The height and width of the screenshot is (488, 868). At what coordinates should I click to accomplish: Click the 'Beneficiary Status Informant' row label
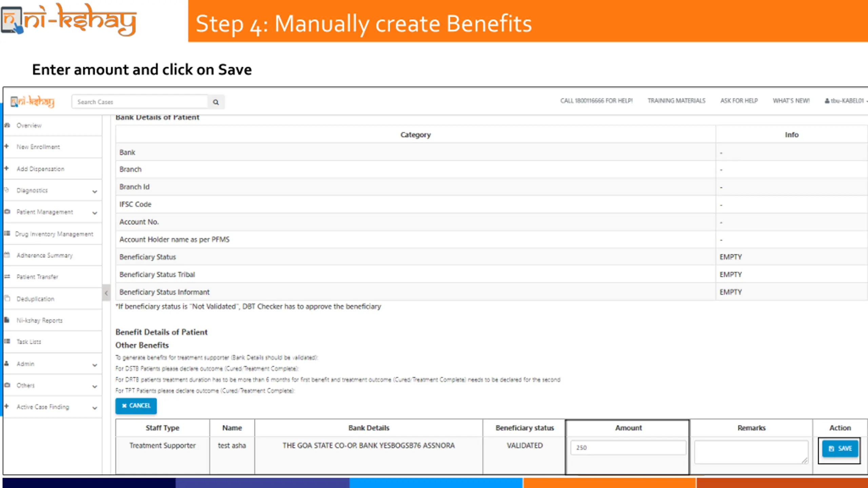pos(164,292)
